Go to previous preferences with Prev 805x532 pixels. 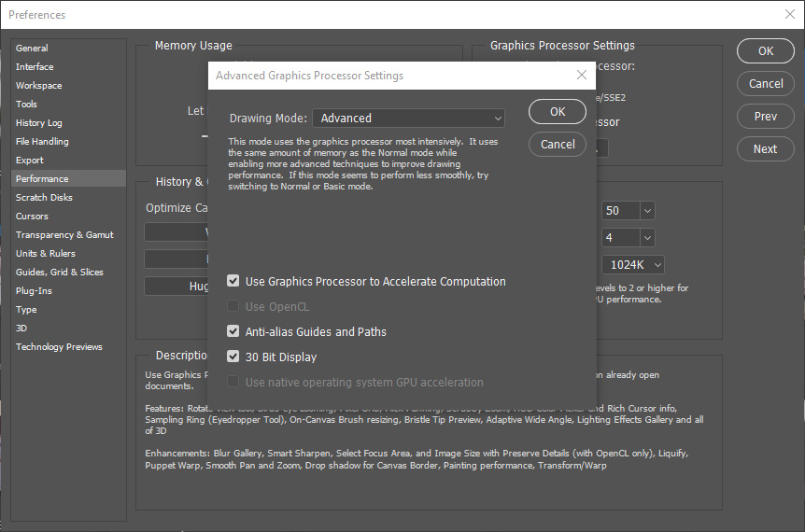[766, 117]
